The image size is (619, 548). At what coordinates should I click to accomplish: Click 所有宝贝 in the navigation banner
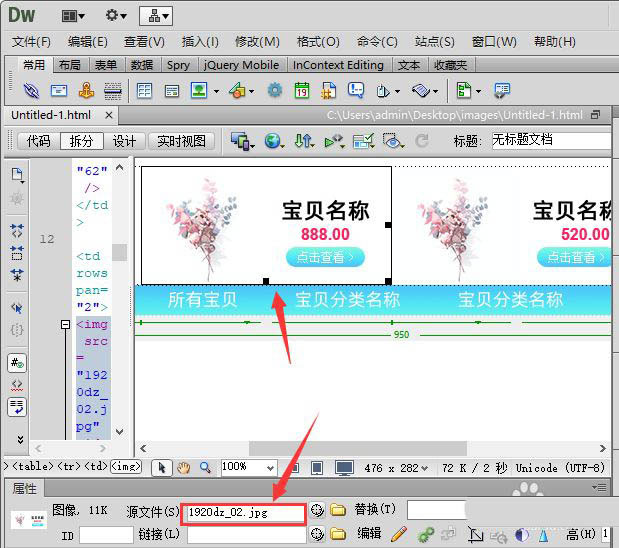pos(203,300)
